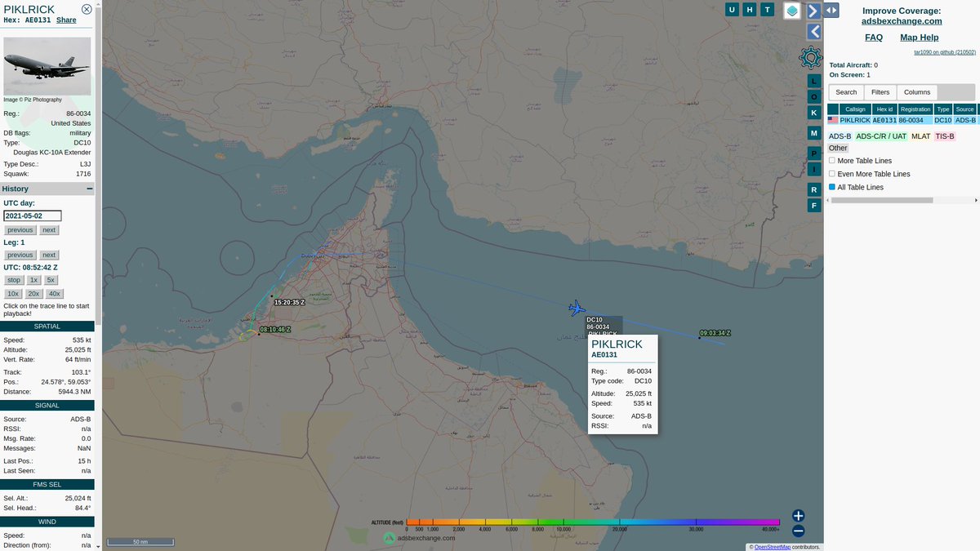The image size is (980, 551).
Task: Collapse map buttons with left arrow
Action: pyautogui.click(x=813, y=32)
